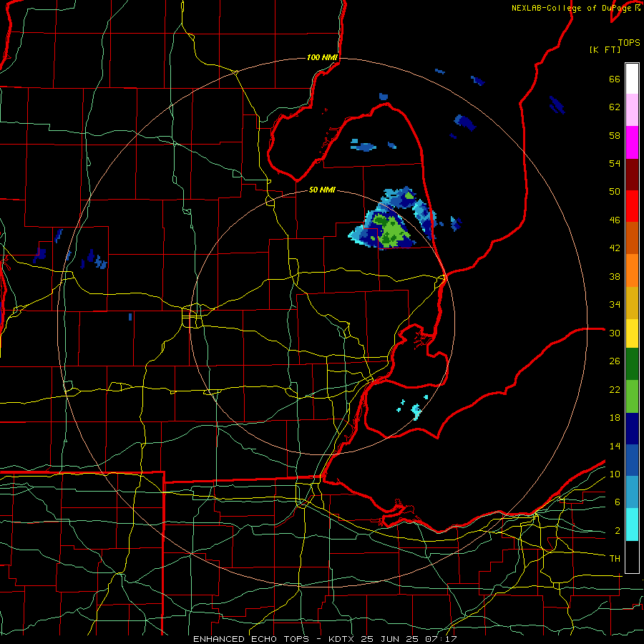Click the [K FT] units label
The width and height of the screenshot is (644, 644).
click(x=605, y=49)
